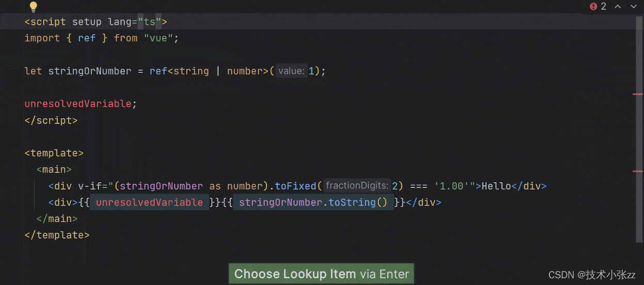Viewport: 644px width, 285px height.
Task: Click the closing </script> tag
Action: coord(51,120)
